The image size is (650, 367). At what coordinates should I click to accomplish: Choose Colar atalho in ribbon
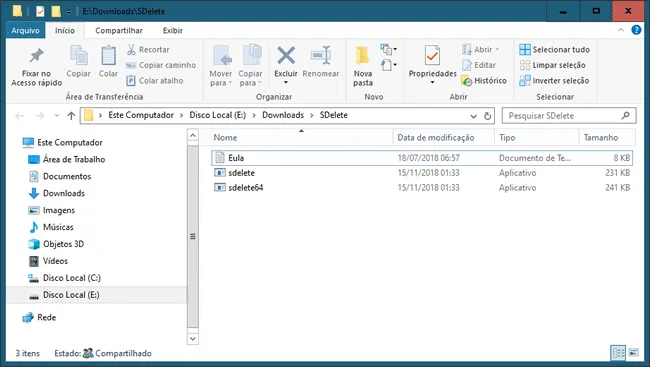tap(155, 80)
